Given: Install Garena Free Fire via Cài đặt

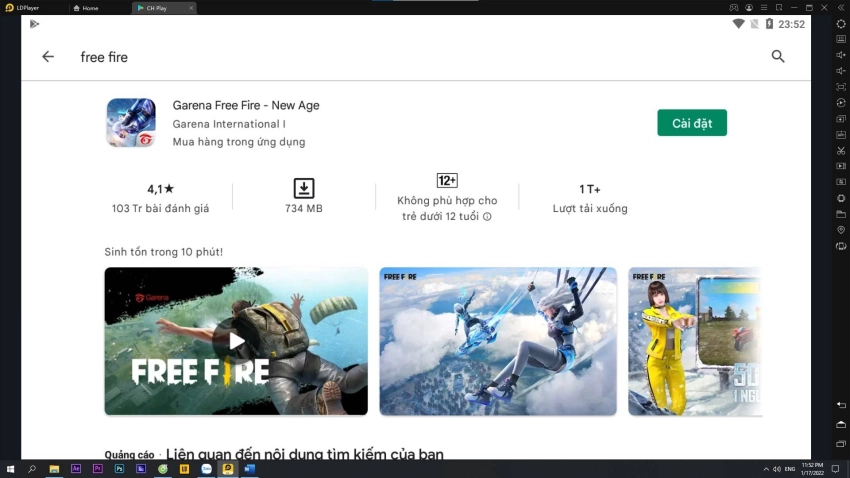Looking at the screenshot, I should pos(692,123).
